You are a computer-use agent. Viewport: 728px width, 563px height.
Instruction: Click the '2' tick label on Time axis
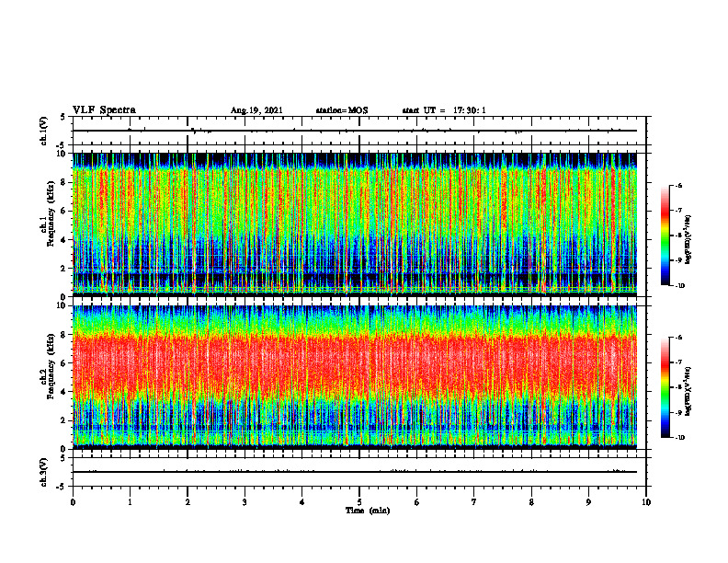coord(188,502)
